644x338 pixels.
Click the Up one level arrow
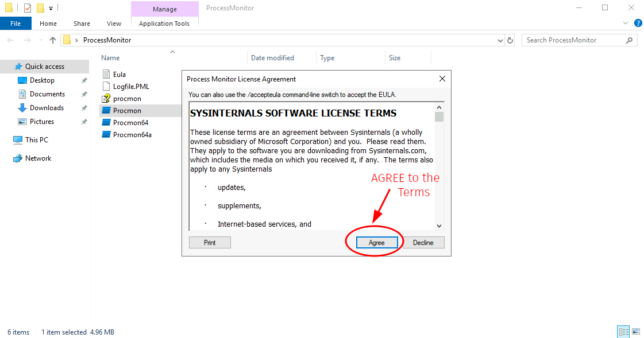[53, 40]
